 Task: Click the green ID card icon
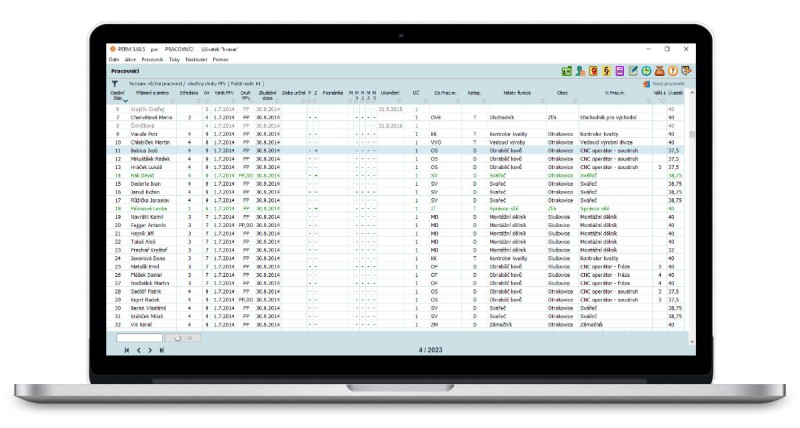(x=566, y=71)
